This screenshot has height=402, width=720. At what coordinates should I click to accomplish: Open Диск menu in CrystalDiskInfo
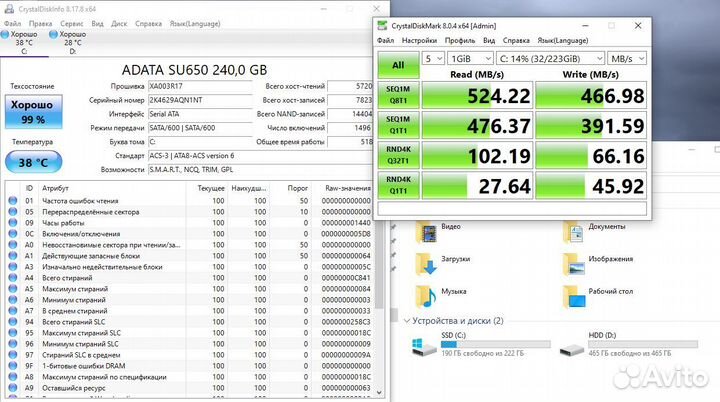click(x=119, y=23)
